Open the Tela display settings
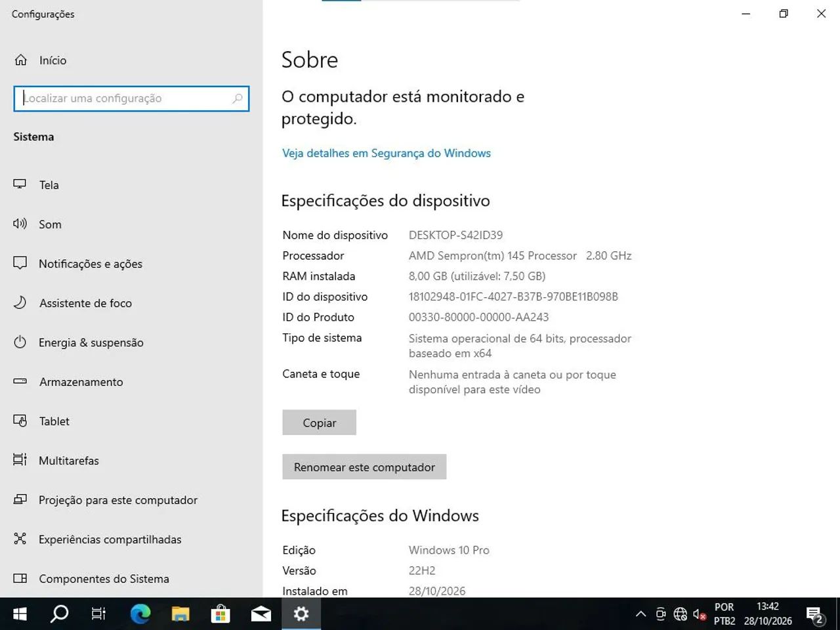This screenshot has width=840, height=630. click(x=131, y=185)
